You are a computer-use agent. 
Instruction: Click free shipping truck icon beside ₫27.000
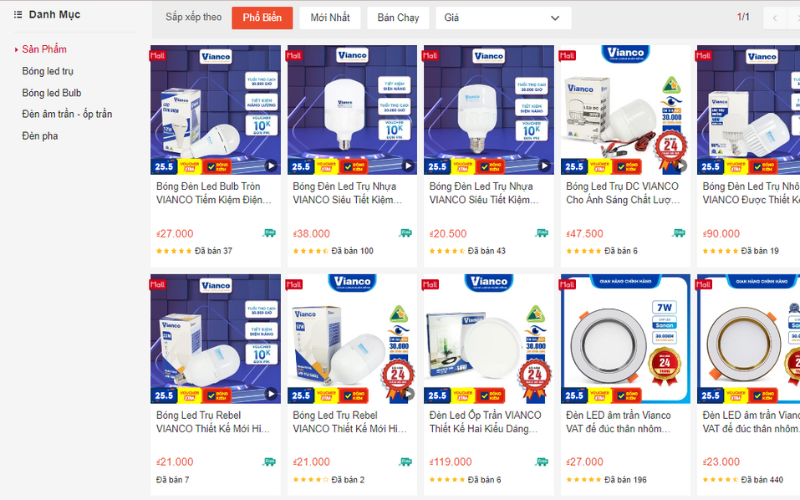tap(269, 233)
